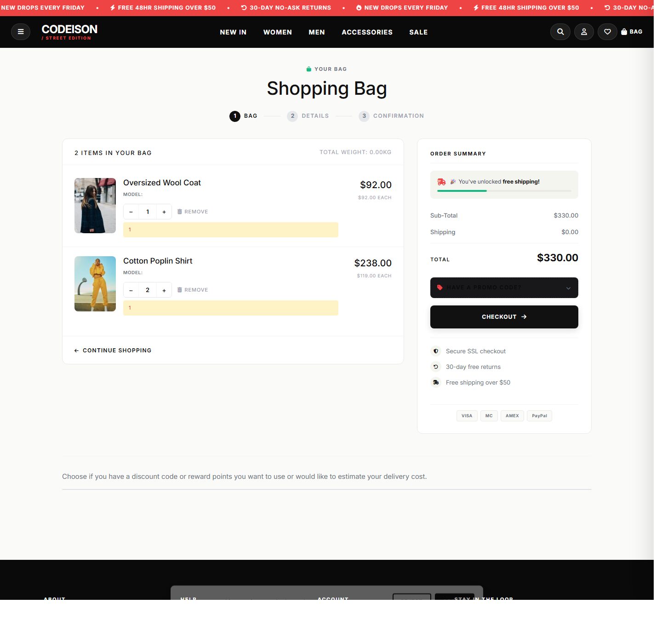The height and width of the screenshot is (644, 662).
Task: Increase Cotton Poplin Shirt quantity
Action: pos(164,290)
